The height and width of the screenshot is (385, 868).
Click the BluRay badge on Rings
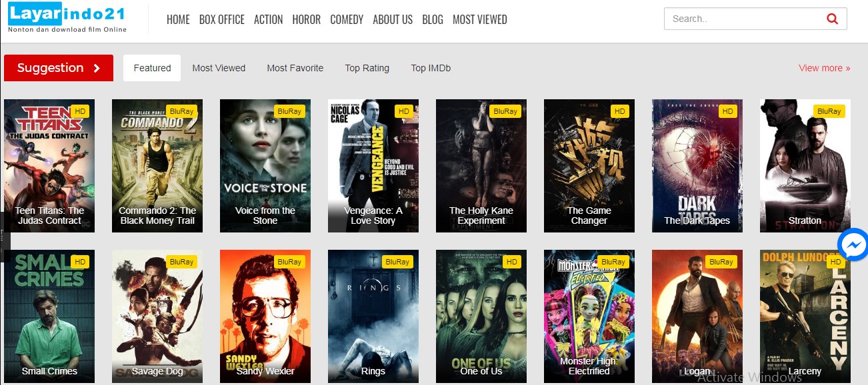(x=397, y=262)
